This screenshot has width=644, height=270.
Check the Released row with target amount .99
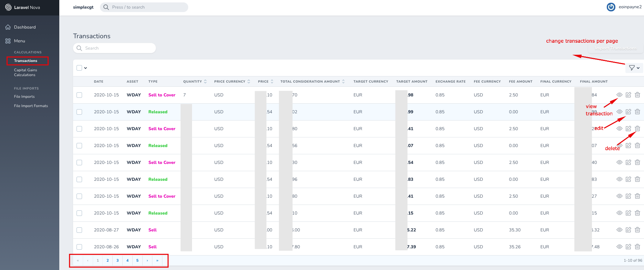point(79,112)
